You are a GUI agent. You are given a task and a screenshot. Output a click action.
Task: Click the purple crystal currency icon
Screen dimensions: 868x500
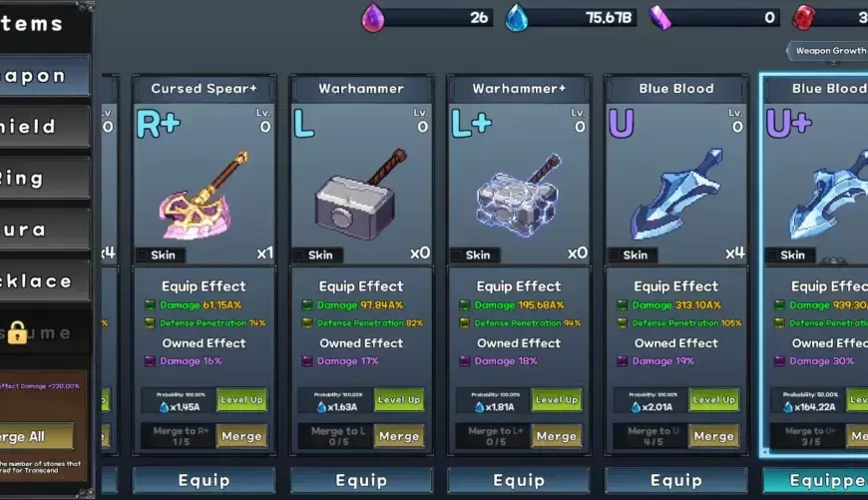coord(660,18)
